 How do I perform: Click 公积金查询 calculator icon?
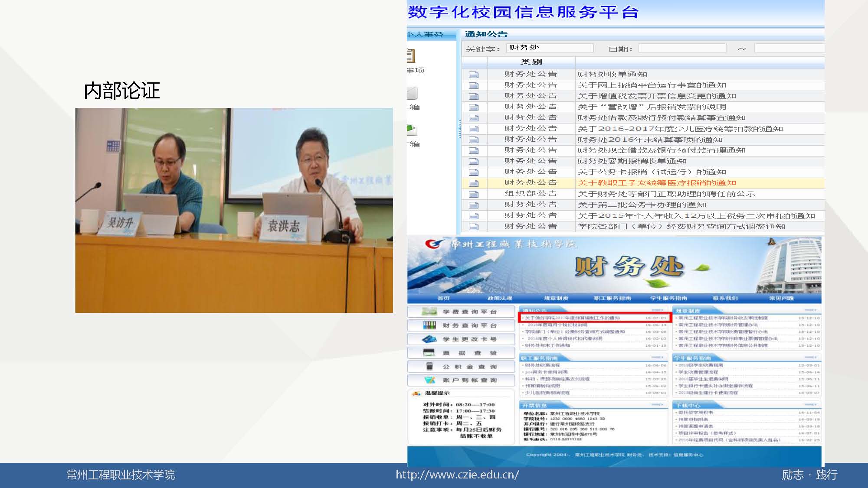429,367
